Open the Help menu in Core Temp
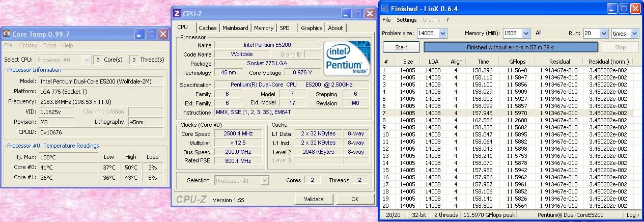The width and height of the screenshot is (644, 222). tap(68, 46)
